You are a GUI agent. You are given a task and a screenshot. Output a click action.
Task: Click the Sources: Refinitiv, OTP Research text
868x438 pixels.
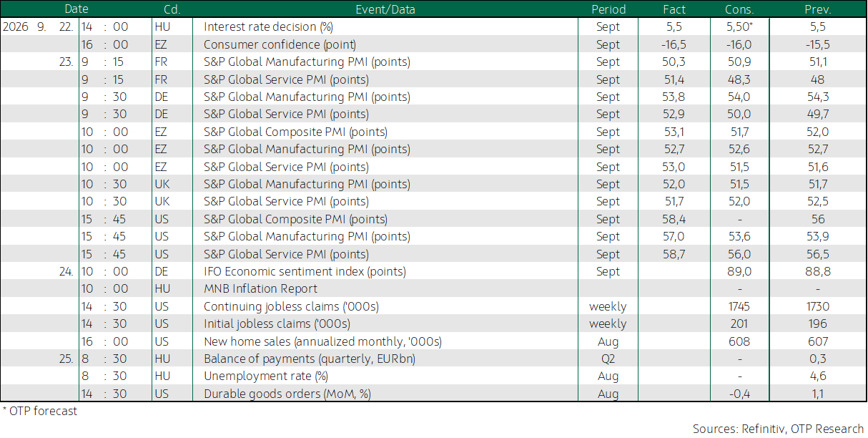click(778, 429)
